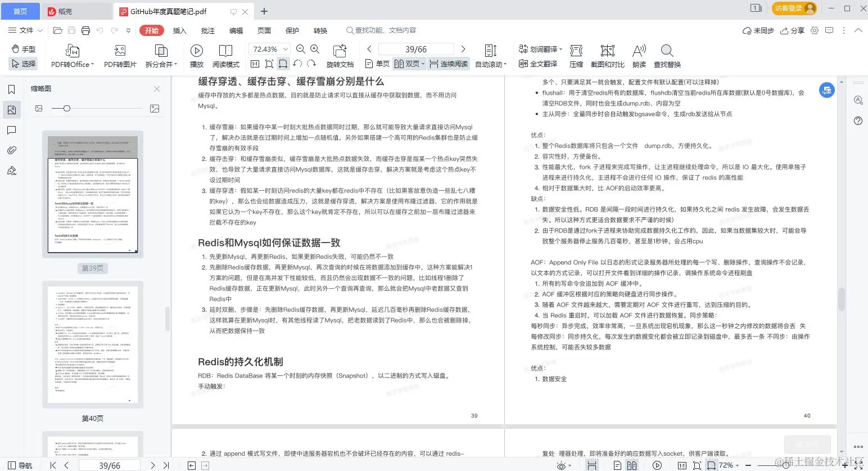Rotate page counterclockwise

tap(298, 64)
